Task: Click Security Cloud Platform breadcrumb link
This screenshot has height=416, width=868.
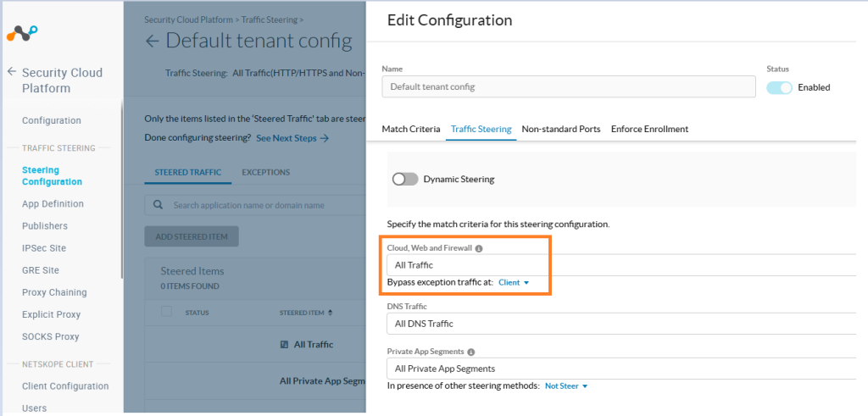Action: point(188,20)
